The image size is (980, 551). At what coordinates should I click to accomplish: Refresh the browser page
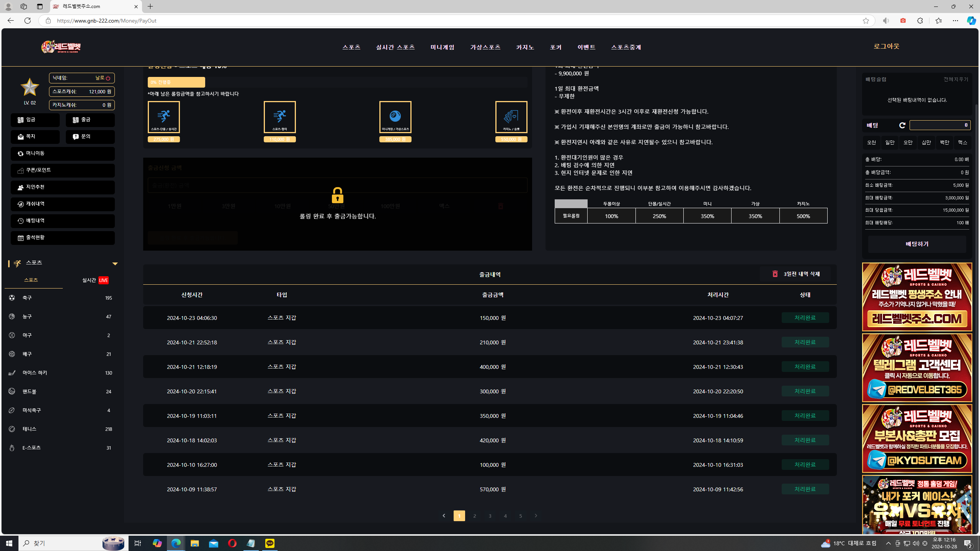coord(28,21)
